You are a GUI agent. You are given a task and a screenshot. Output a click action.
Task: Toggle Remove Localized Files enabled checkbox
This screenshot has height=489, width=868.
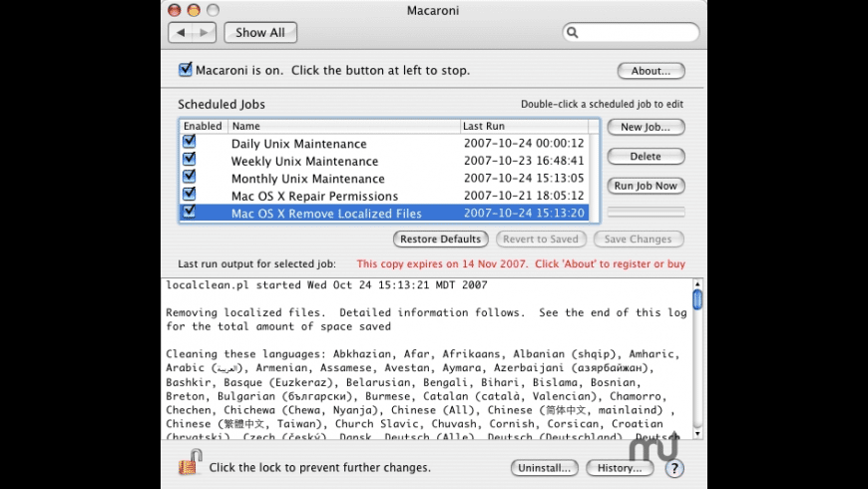click(189, 211)
